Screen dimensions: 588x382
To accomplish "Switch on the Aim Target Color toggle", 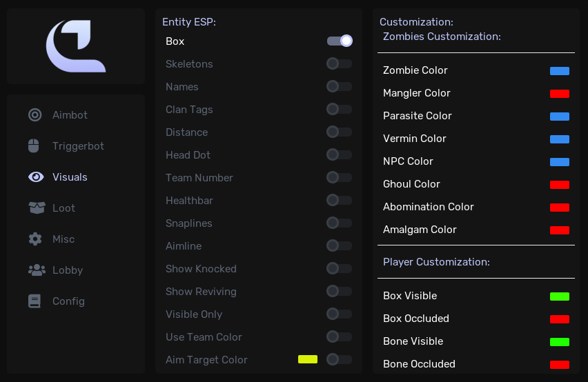I will coord(339,359).
